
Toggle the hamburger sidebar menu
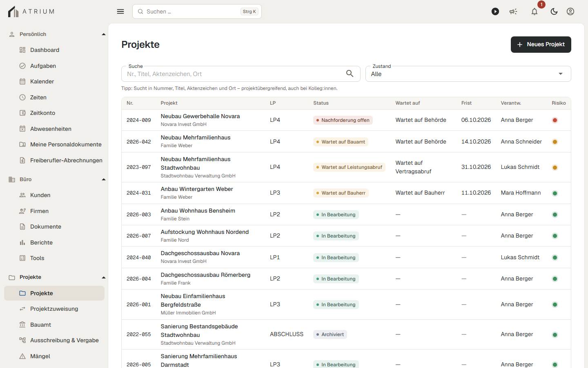click(x=120, y=11)
